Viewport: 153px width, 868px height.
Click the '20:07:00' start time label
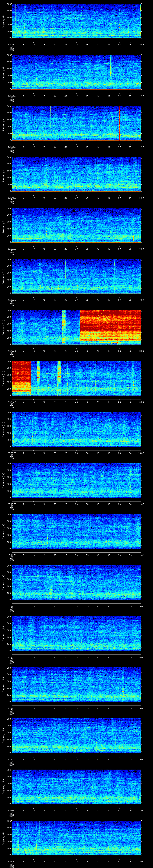coord(12,351)
